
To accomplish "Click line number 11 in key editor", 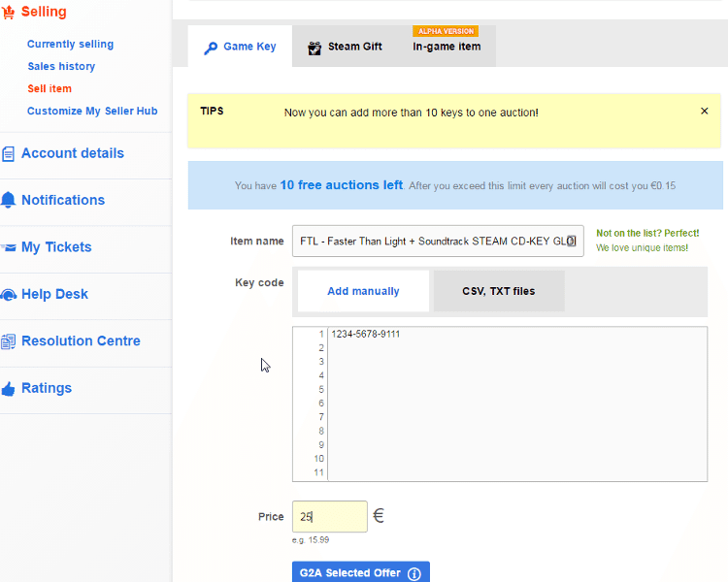I will (x=318, y=472).
